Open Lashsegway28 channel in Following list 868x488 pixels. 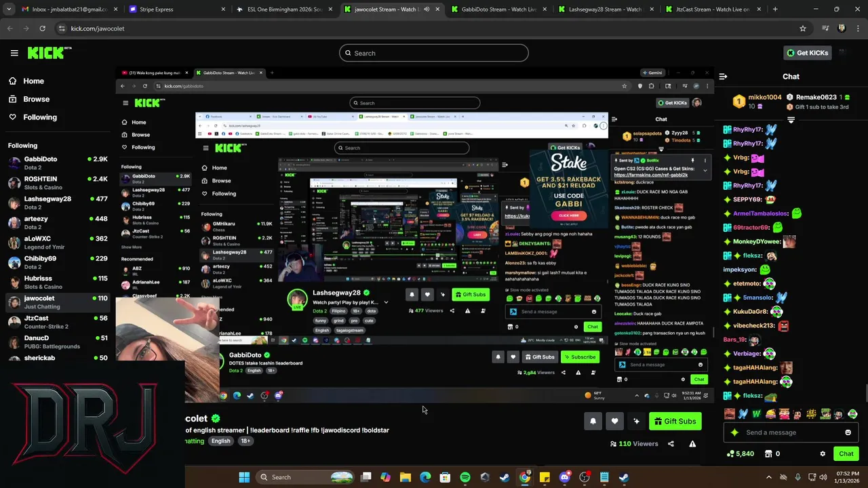click(58, 203)
